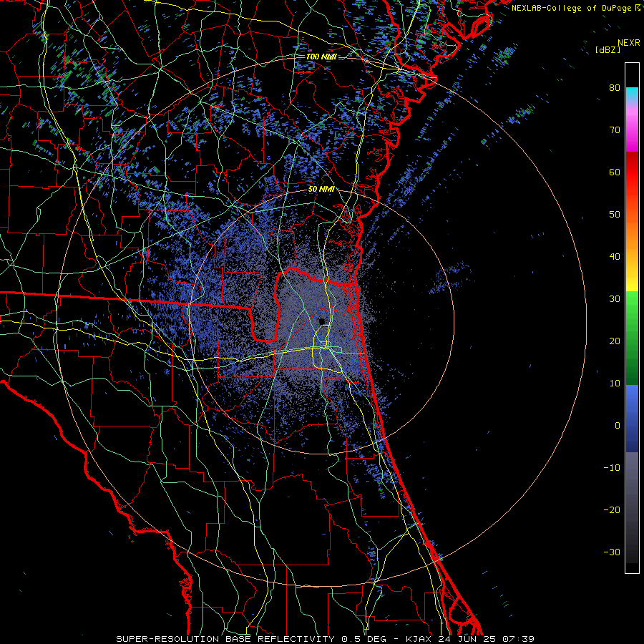Click the 50 NMI range ring label
The width and height of the screenshot is (644, 644).
tap(321, 190)
